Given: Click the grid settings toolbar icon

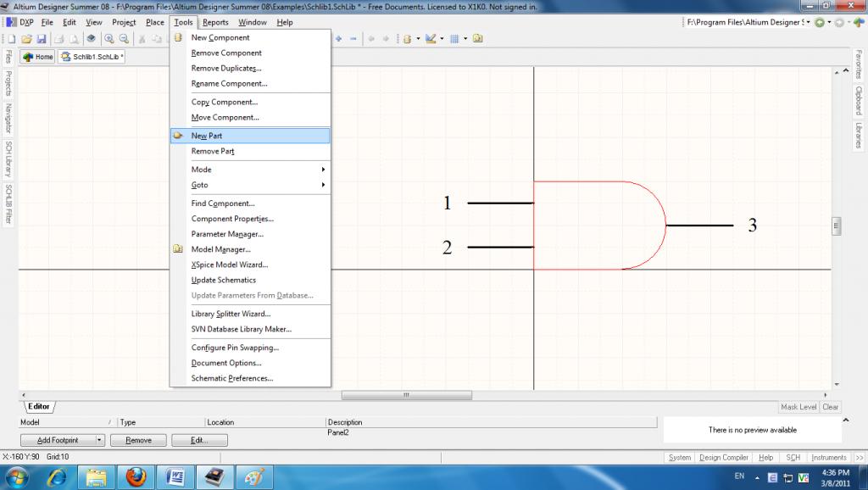Looking at the screenshot, I should 454,39.
